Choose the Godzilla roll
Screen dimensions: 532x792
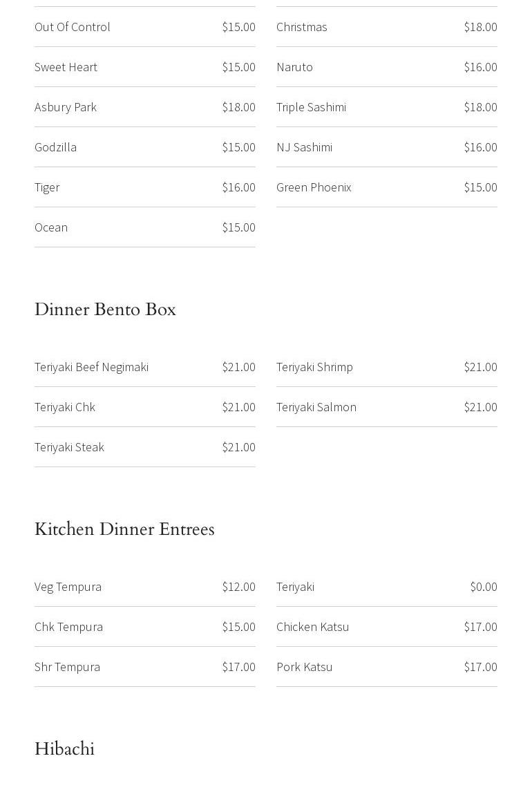click(x=56, y=147)
